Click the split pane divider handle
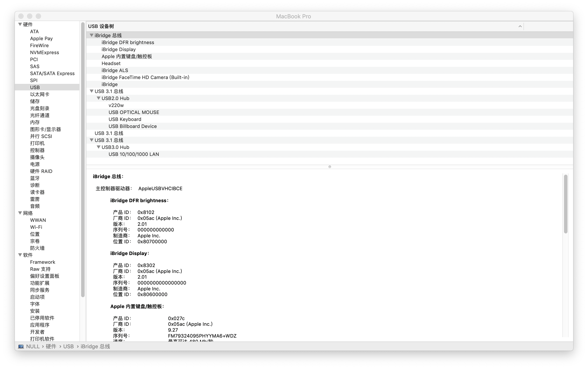Viewport: 588px width, 369px height. 330,167
